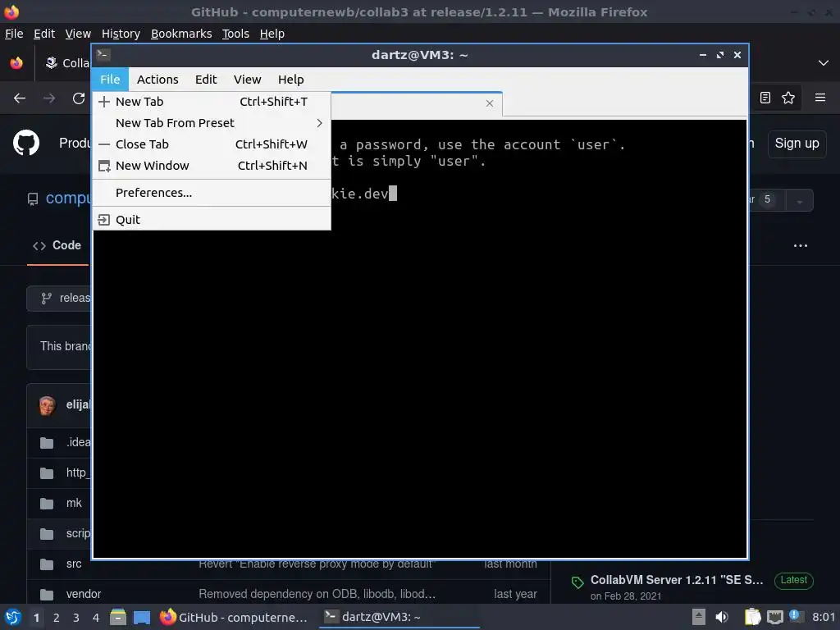This screenshot has height=630, width=840.
Task: Choose Quit from the File menu
Action: (212, 220)
